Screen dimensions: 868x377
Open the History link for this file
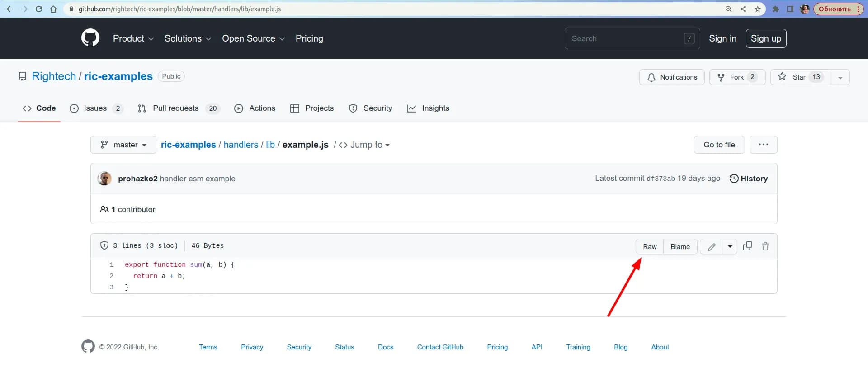(x=749, y=179)
